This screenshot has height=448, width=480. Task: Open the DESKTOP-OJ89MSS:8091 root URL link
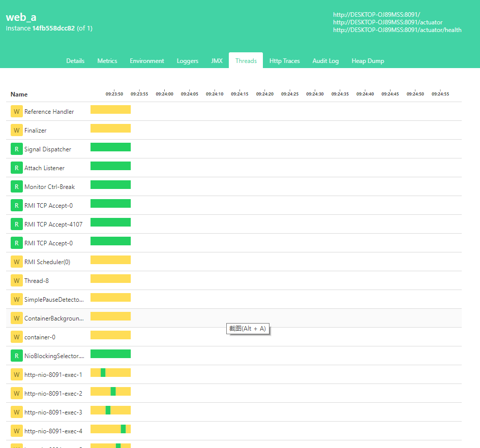(377, 15)
